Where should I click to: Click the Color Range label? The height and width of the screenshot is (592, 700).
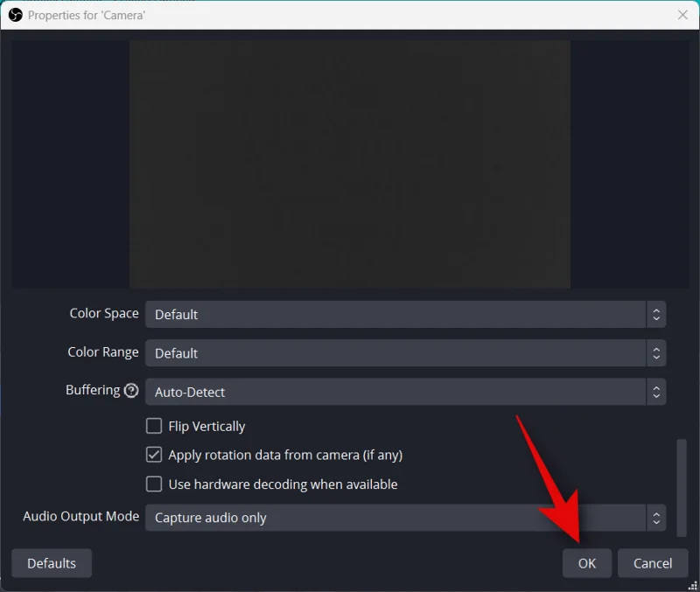103,352
